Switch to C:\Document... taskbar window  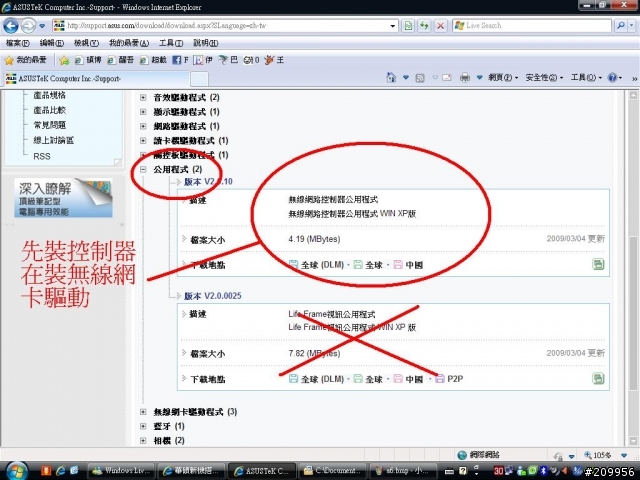click(332, 471)
